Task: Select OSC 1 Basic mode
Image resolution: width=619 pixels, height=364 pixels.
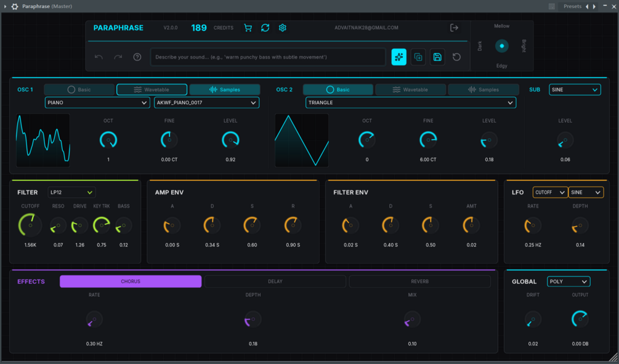Action: (79, 90)
